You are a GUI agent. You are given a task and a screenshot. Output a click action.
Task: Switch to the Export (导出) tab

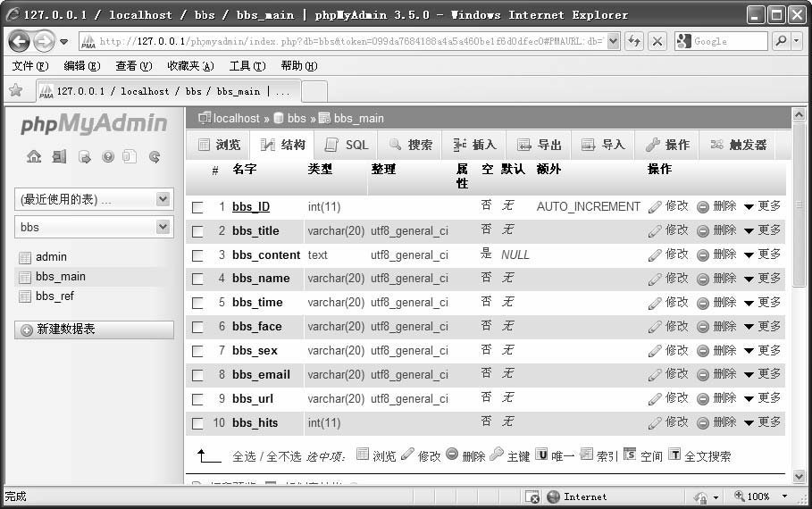tap(539, 145)
